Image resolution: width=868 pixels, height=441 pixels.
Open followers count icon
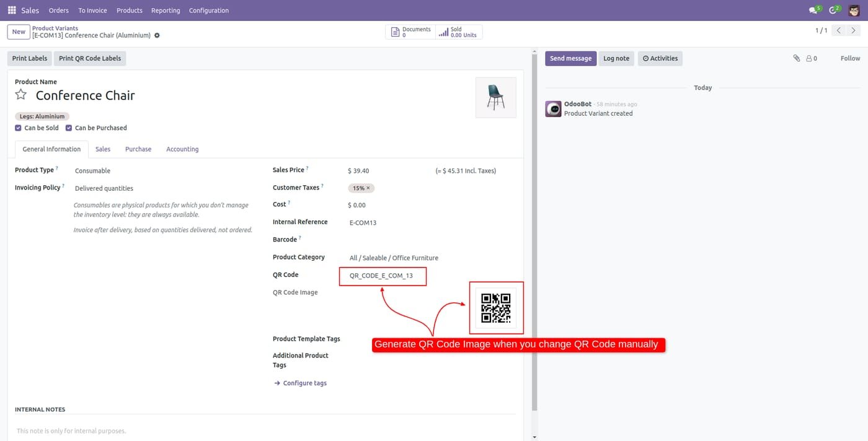click(812, 58)
